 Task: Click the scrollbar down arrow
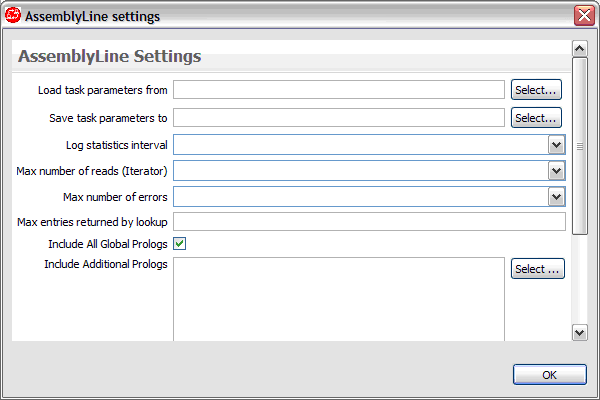click(580, 333)
